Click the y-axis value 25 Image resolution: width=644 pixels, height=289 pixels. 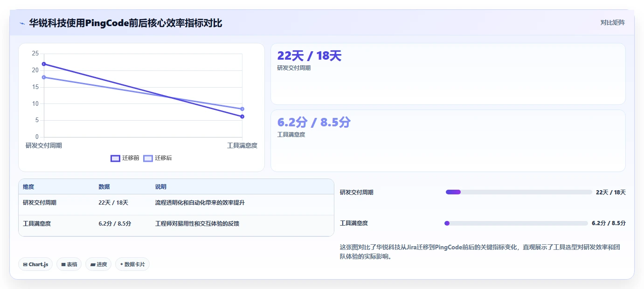35,54
